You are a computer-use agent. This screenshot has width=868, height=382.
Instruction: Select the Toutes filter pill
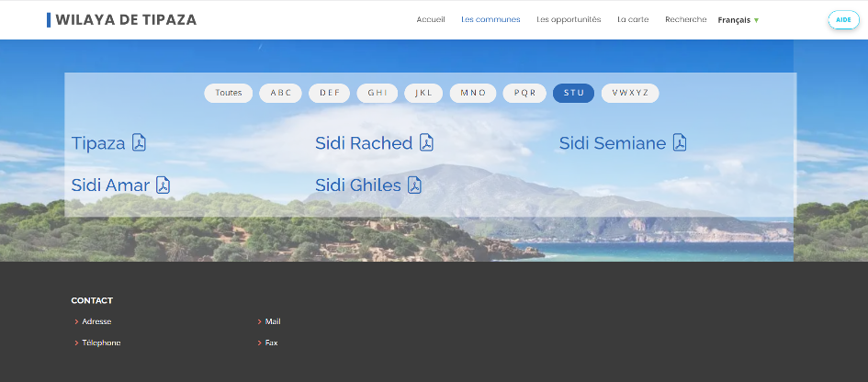point(229,93)
